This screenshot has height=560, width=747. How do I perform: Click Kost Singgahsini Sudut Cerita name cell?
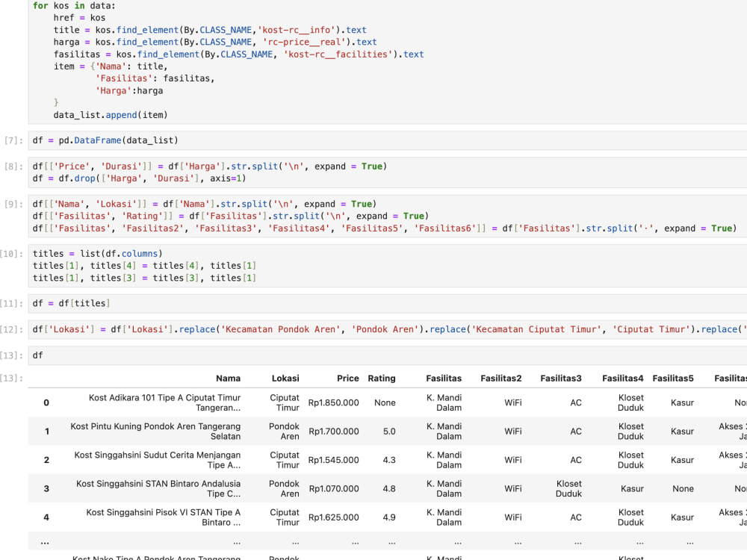click(157, 460)
